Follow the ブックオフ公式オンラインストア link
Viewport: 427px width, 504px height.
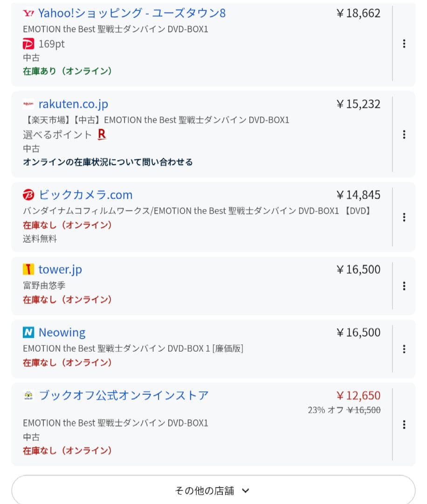pyautogui.click(x=124, y=395)
